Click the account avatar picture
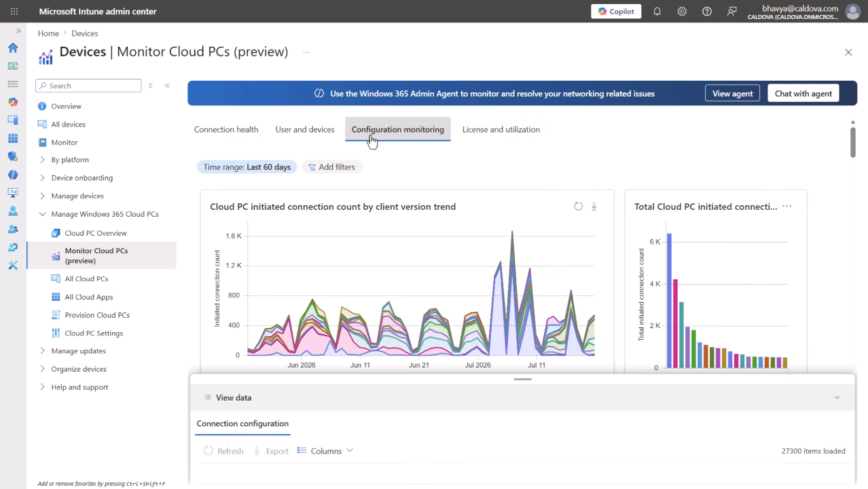 coord(852,12)
